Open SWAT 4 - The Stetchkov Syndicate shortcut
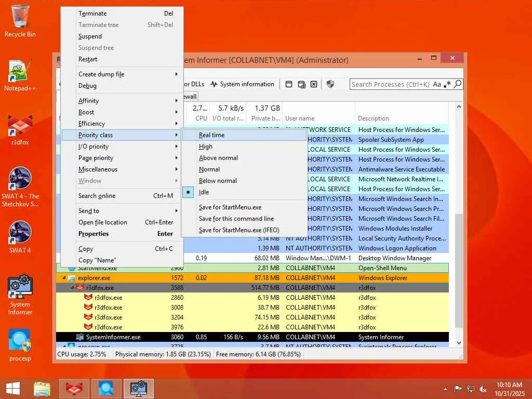 (20, 187)
